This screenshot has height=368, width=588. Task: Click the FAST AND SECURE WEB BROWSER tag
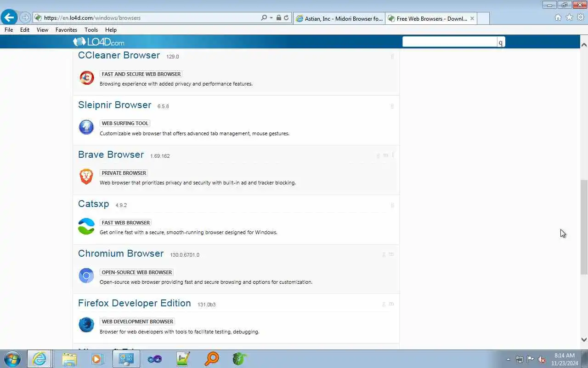pos(141,74)
